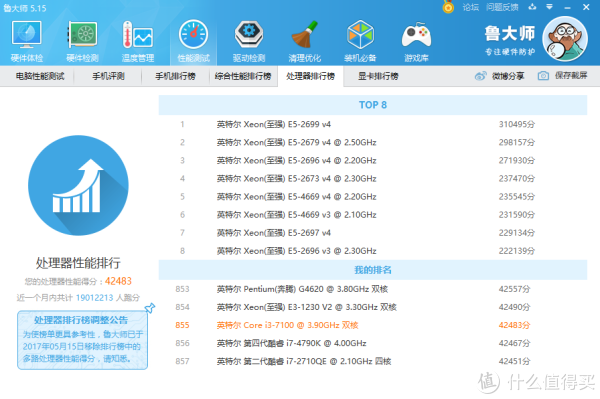600x399 pixels.
Task: Select Xeon E5-4669 v3 @ 2.10GHz row
Action: point(373,215)
